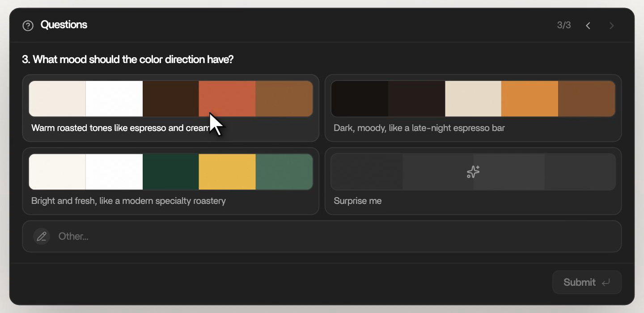Go to the previous question arrow

588,25
